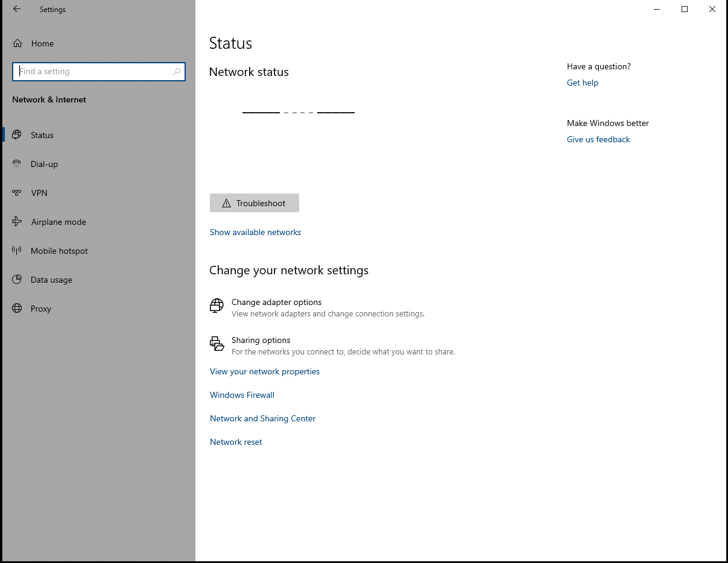
Task: Click 'Change your network settings' heading
Action: (289, 270)
